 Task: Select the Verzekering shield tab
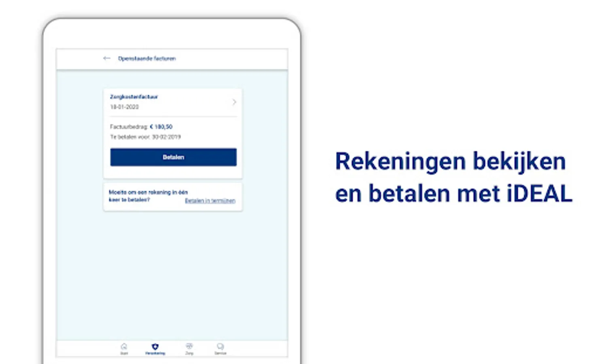point(155,349)
